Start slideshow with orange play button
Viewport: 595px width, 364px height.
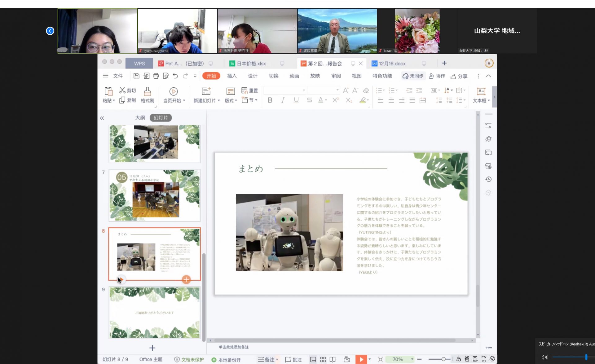tap(361, 359)
